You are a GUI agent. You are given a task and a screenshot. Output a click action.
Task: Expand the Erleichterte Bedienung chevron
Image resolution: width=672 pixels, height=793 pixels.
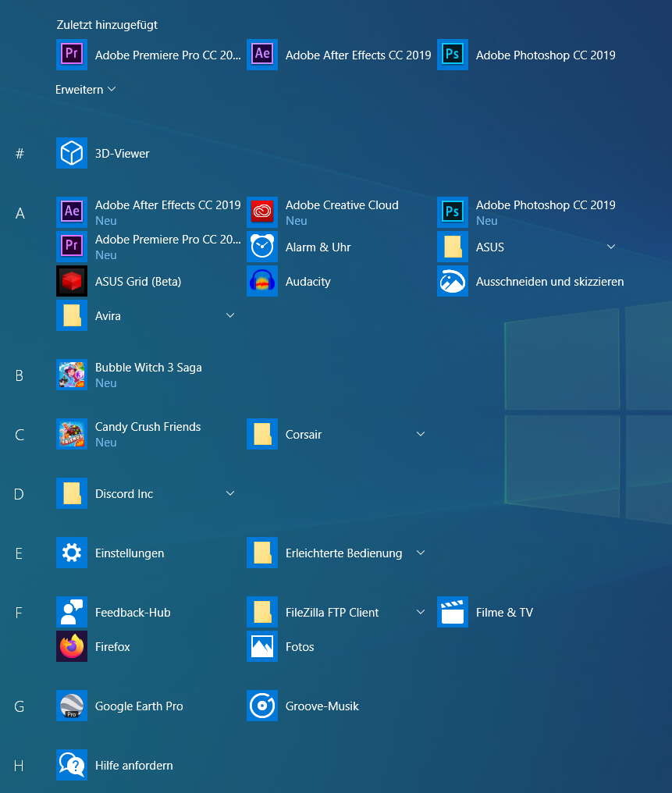point(420,553)
